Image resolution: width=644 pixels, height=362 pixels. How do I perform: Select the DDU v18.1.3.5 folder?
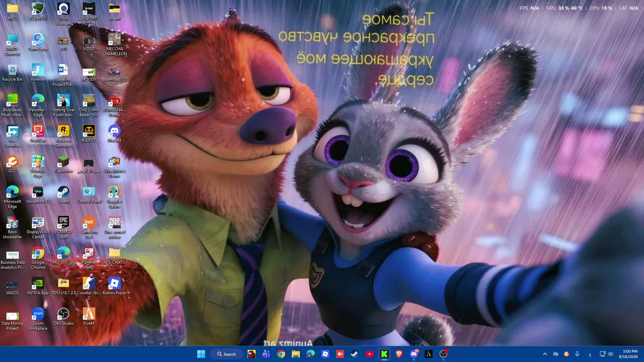pyautogui.click(x=63, y=287)
